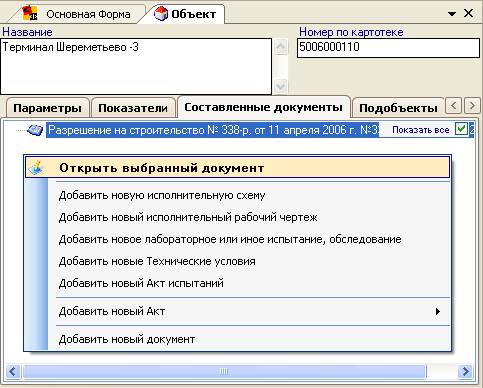
Task: Open the Показатели tab
Action: (x=133, y=108)
